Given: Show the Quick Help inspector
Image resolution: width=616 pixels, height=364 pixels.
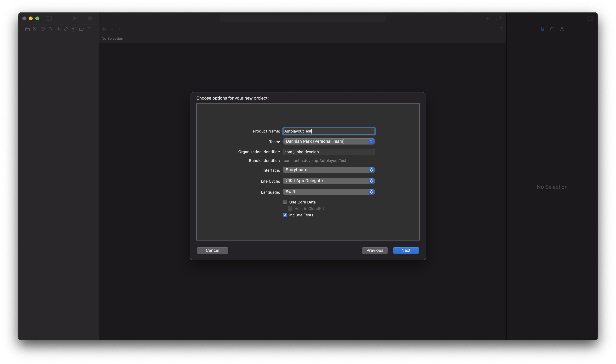Looking at the screenshot, I should tap(562, 29).
